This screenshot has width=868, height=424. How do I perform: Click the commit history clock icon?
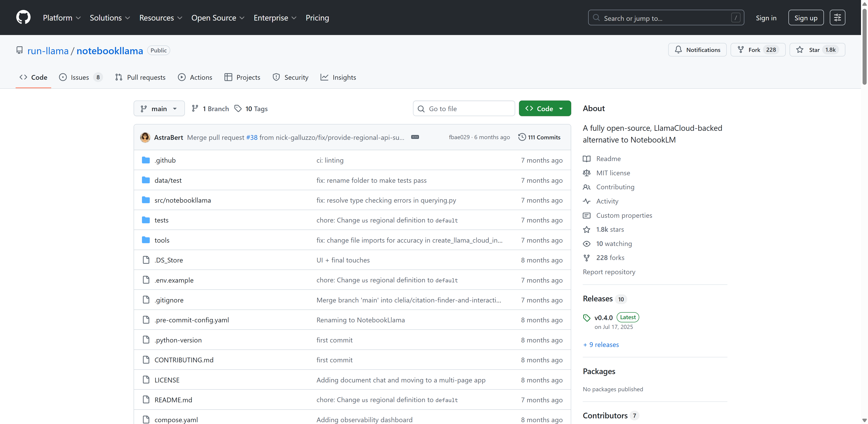click(x=522, y=137)
